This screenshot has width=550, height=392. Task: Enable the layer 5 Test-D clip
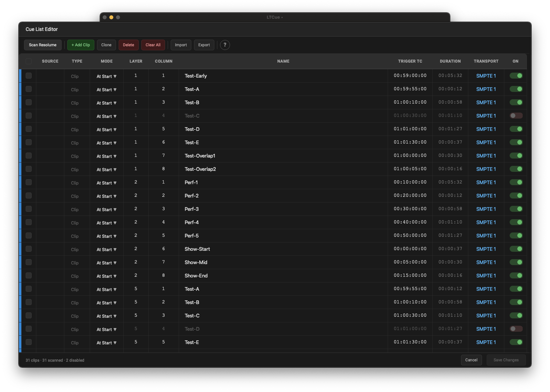[515, 329]
